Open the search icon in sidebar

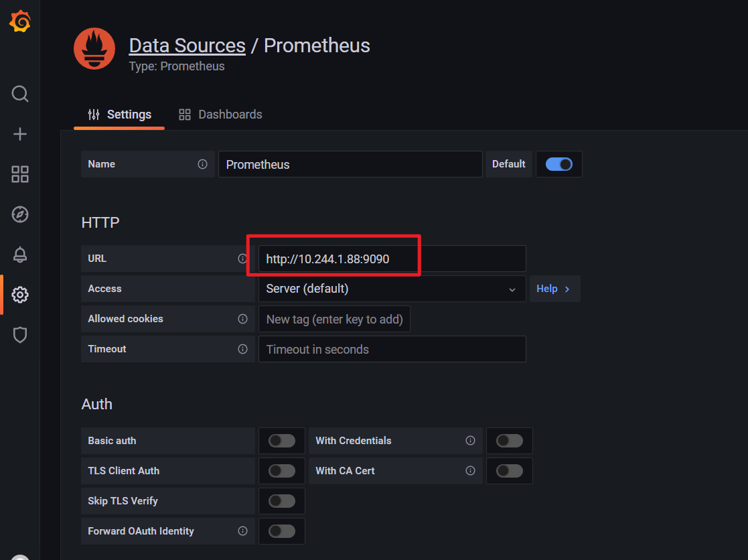pos(20,94)
